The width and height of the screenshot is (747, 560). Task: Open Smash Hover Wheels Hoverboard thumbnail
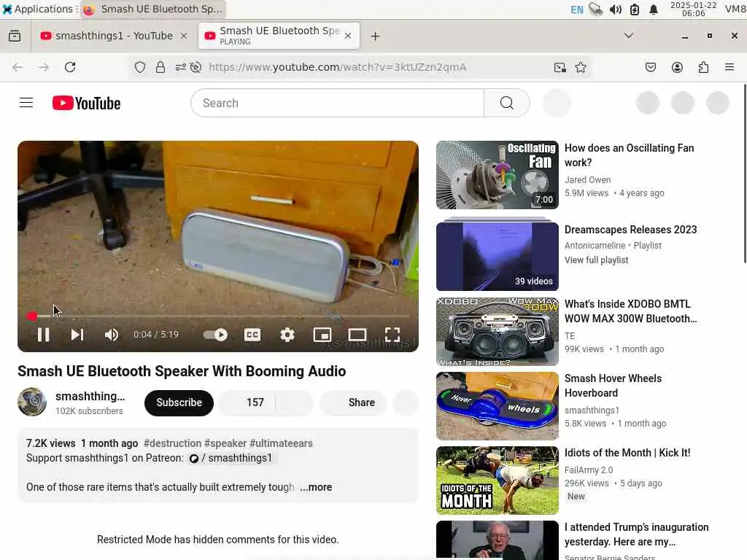point(498,405)
